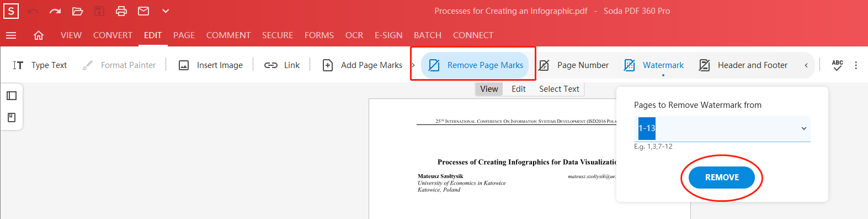868x219 pixels.
Task: Open more toolbar options dots
Action: click(856, 65)
